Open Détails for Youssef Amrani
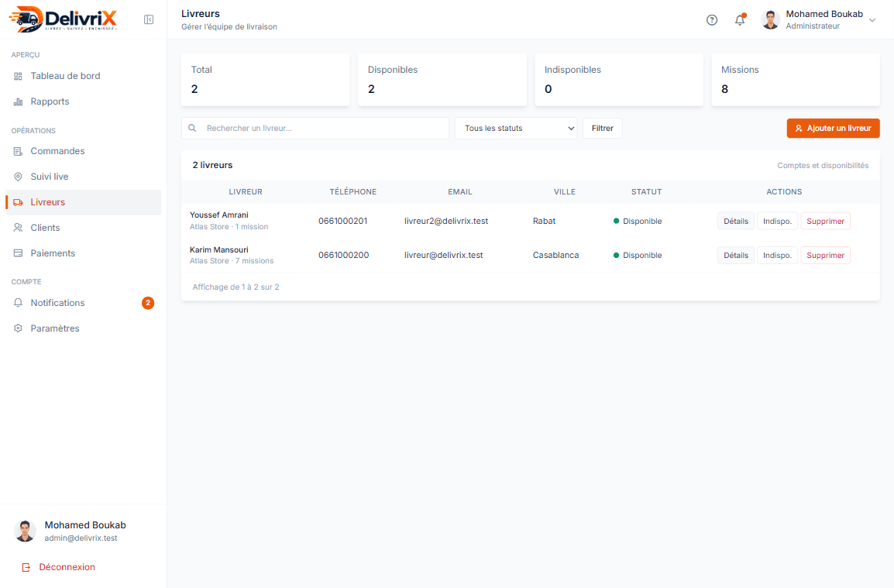This screenshot has height=588, width=894. (735, 222)
